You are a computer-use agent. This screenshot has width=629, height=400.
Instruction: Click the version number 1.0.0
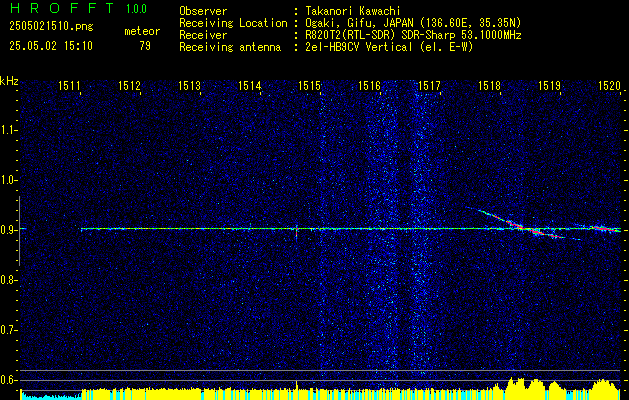click(136, 9)
